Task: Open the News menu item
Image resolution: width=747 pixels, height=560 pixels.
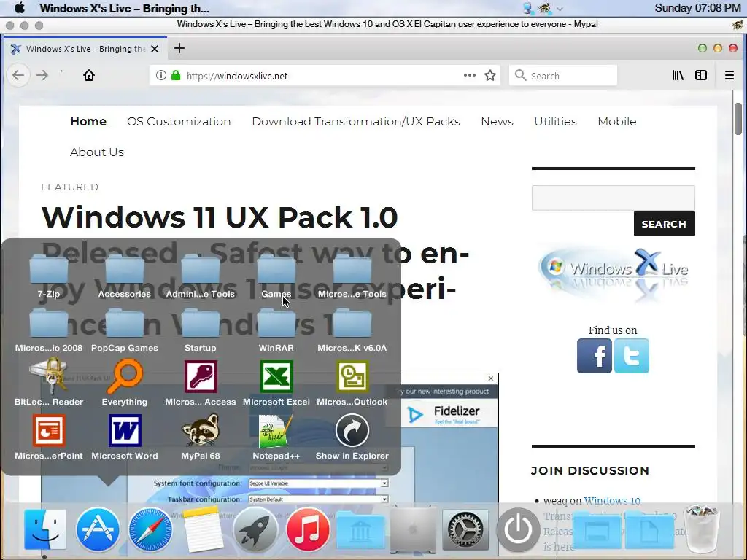Action: pyautogui.click(x=497, y=122)
